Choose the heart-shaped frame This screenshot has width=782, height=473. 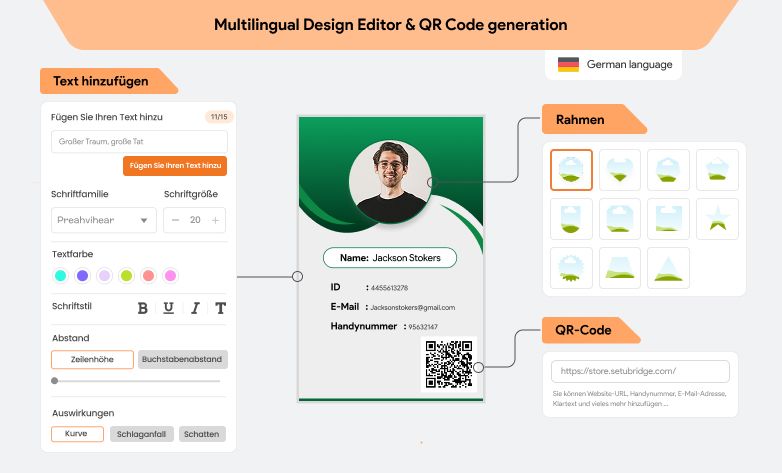(x=620, y=170)
